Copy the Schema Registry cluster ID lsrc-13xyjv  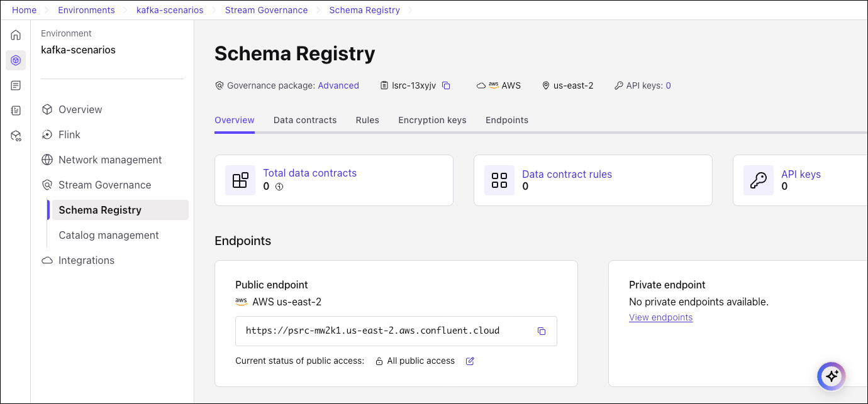tap(446, 85)
